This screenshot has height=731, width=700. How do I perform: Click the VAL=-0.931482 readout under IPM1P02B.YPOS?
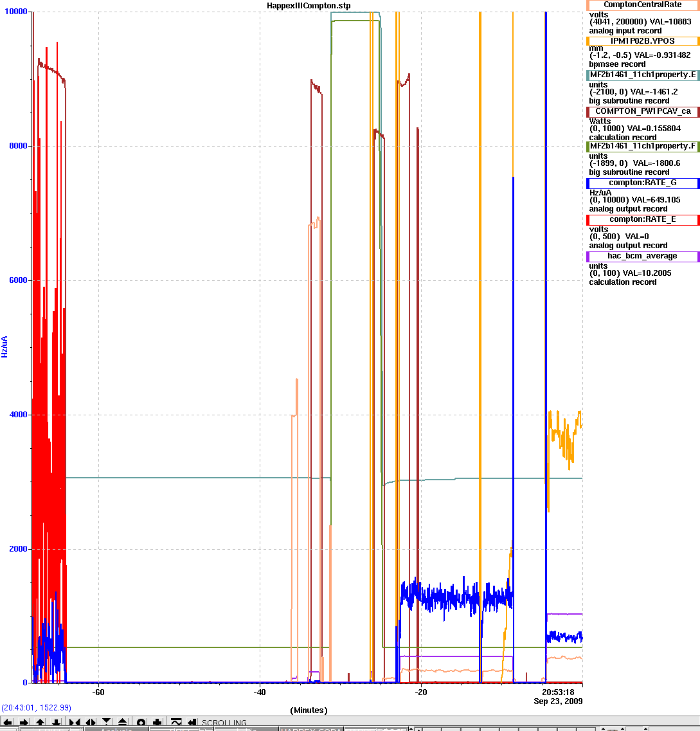click(662, 55)
